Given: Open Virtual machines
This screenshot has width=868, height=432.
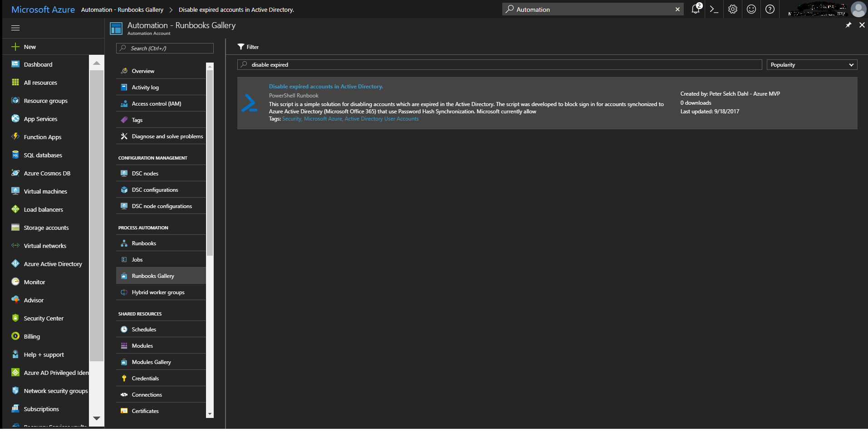Looking at the screenshot, I should pyautogui.click(x=45, y=191).
